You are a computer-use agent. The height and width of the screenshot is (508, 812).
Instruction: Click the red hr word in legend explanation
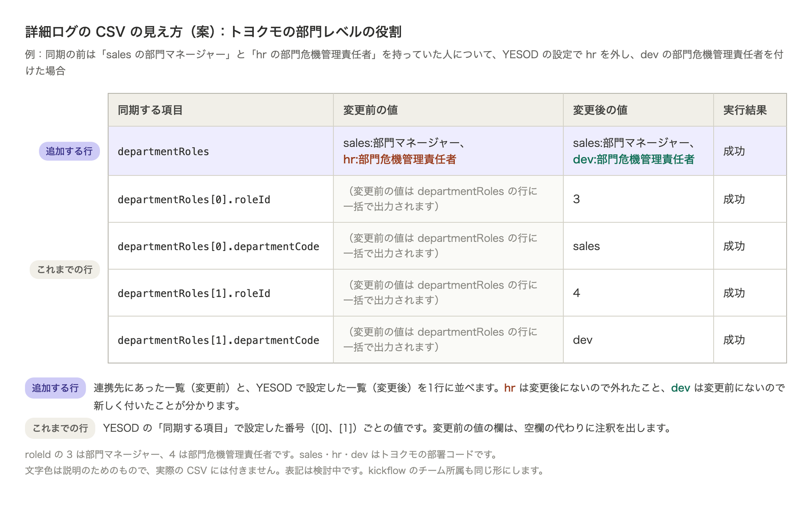509,388
